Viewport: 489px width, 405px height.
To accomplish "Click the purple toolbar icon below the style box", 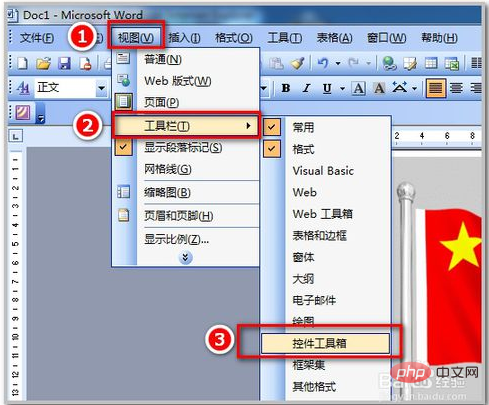I will click(x=23, y=112).
